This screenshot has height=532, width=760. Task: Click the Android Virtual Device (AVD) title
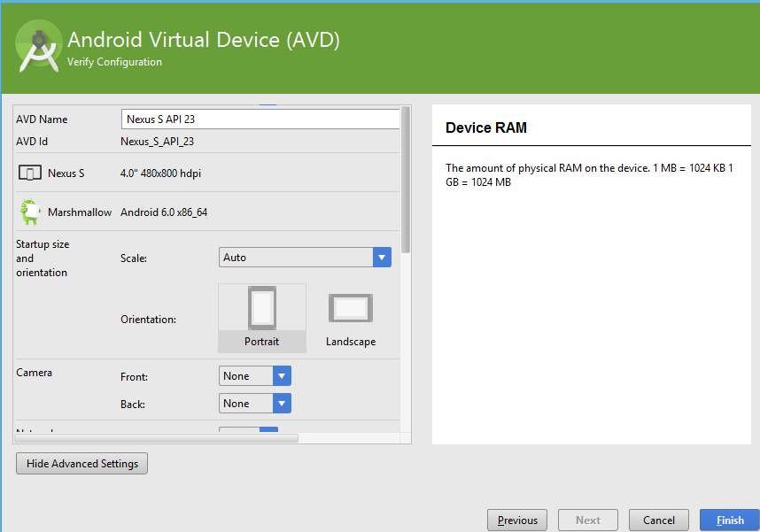point(204,40)
